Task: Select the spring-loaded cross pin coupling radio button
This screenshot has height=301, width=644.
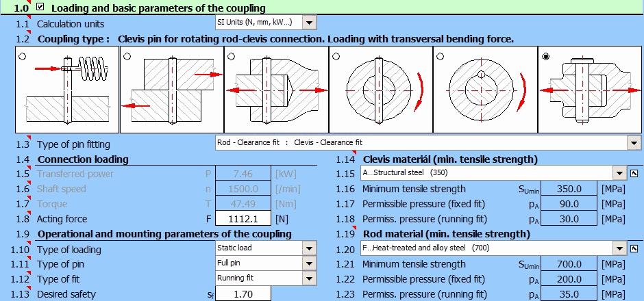Action: (x=23, y=56)
